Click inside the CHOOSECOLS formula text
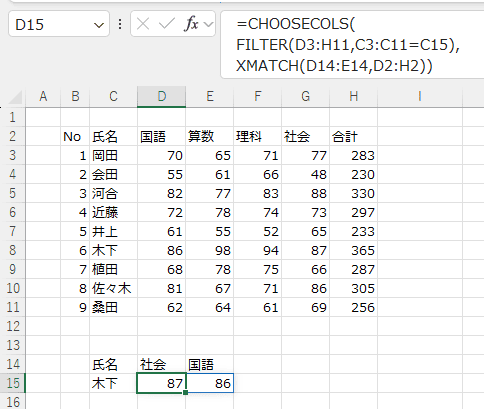The height and width of the screenshot is (409, 484). [348, 45]
